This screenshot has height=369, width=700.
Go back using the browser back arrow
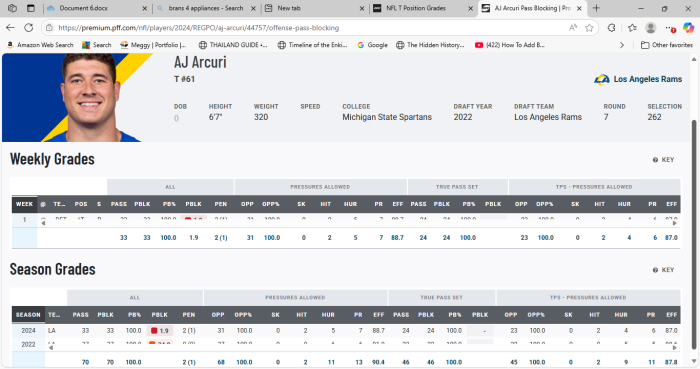[x=10, y=28]
